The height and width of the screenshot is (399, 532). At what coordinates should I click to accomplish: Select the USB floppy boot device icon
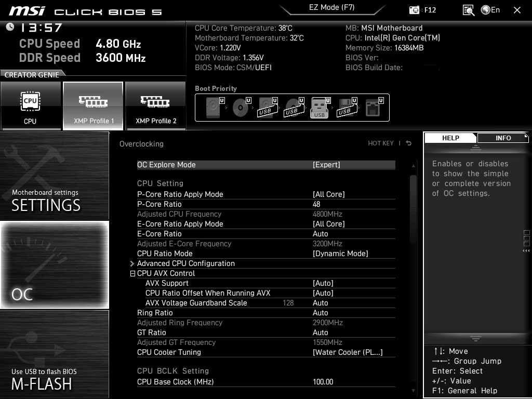[x=347, y=108]
